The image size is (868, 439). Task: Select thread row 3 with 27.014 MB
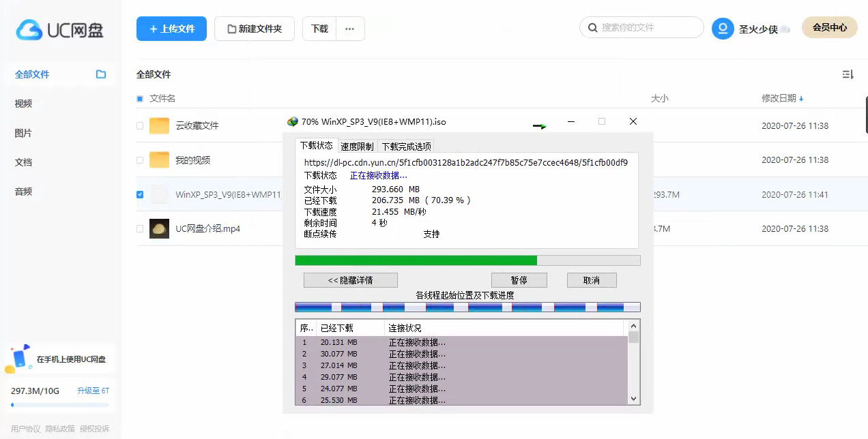462,365
